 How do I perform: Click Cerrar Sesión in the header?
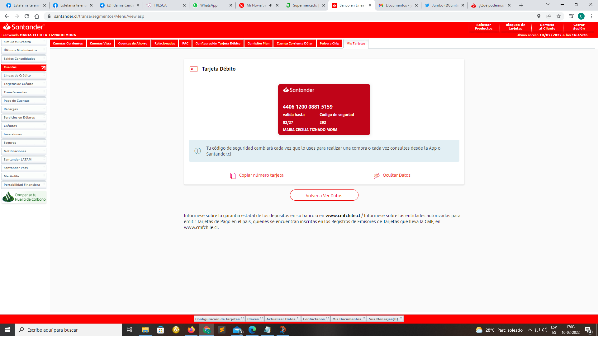(x=579, y=27)
